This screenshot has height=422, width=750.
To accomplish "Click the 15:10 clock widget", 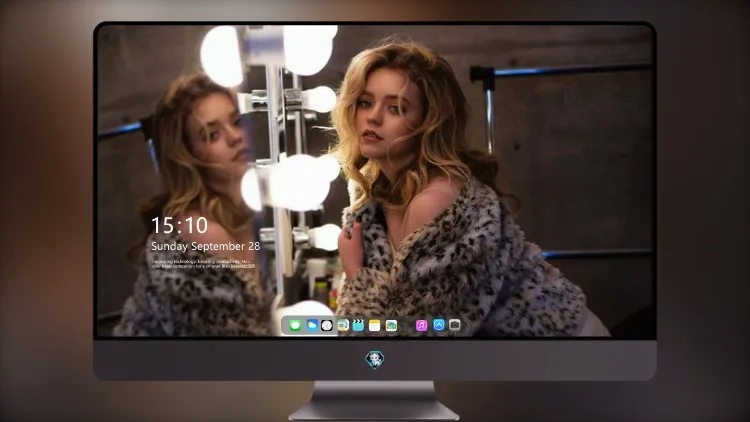I will tap(179, 225).
